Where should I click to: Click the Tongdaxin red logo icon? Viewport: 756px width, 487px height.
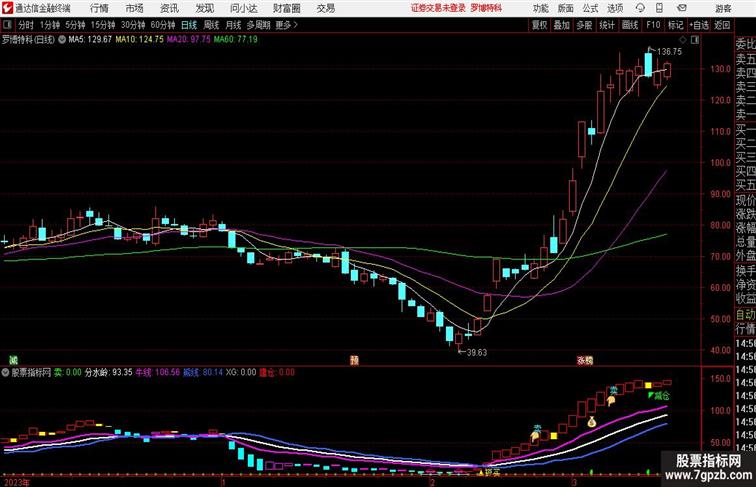pyautogui.click(x=7, y=8)
